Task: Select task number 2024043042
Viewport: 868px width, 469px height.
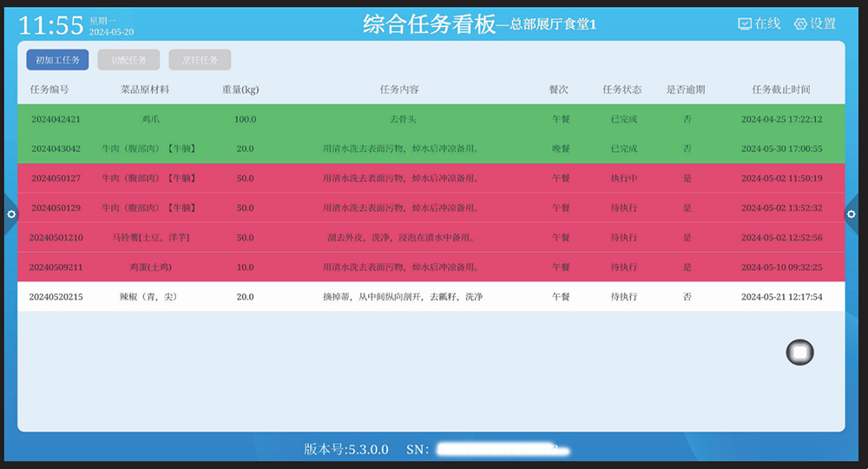Action: [56, 149]
